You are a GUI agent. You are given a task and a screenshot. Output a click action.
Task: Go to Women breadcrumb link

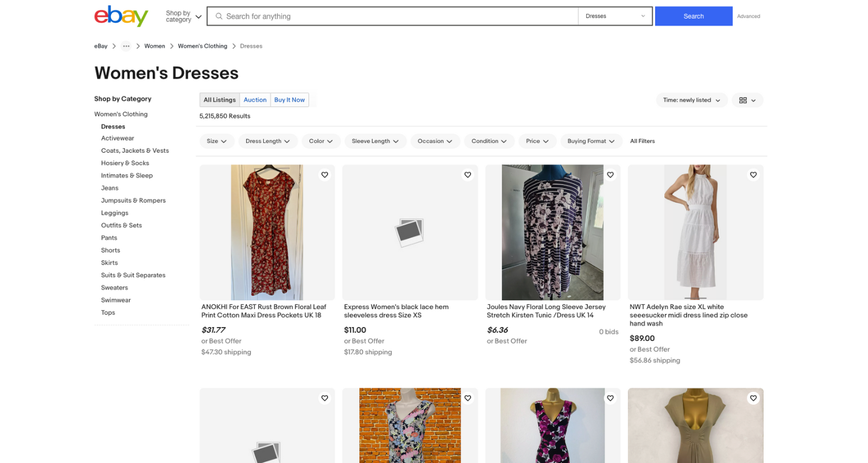point(155,46)
